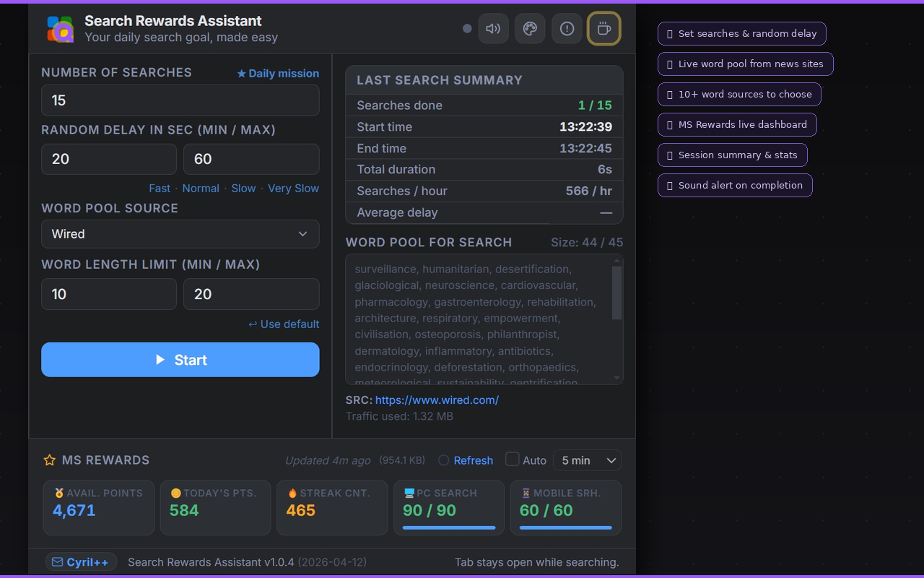The width and height of the screenshot is (924, 578).
Task: Click the status dot indicator in header
Action: (467, 29)
